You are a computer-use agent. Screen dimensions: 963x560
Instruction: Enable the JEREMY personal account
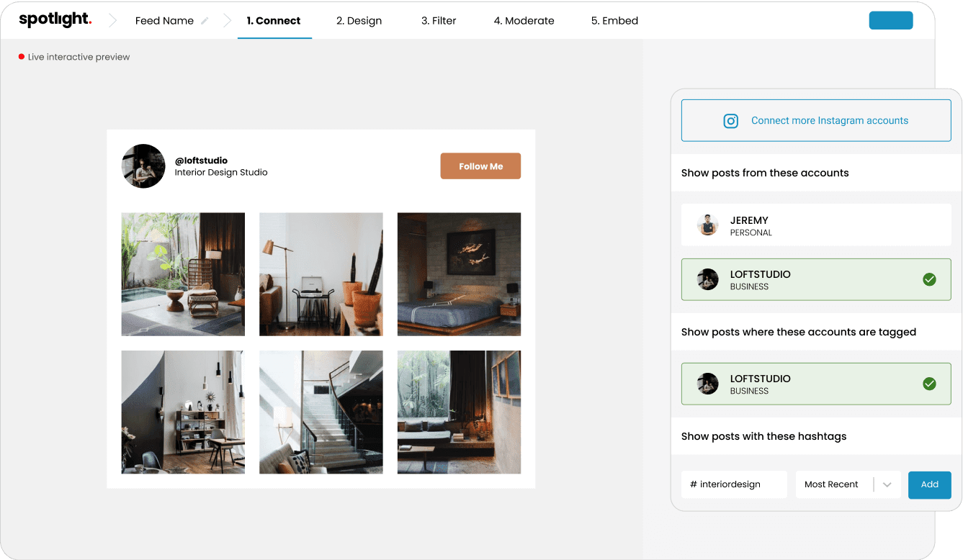[816, 224]
